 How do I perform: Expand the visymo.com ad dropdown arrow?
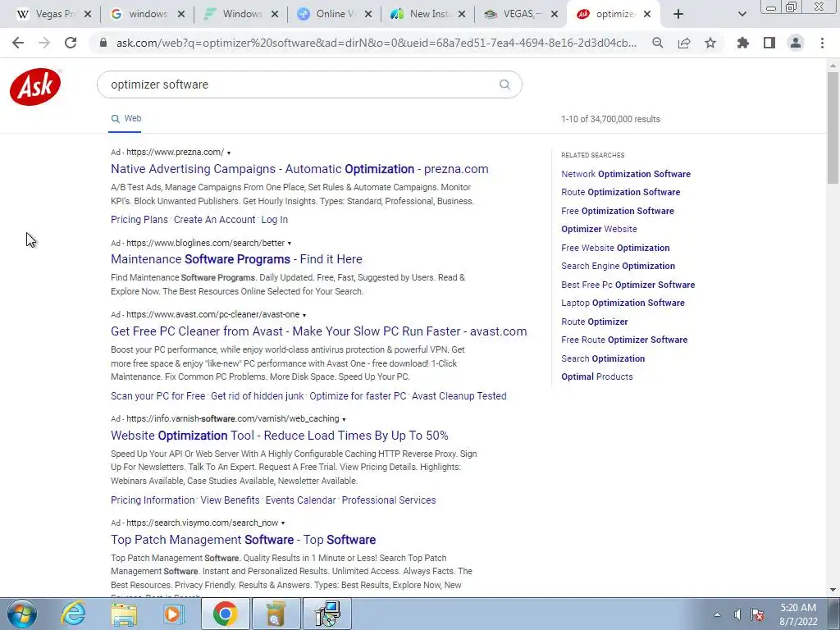(x=283, y=523)
